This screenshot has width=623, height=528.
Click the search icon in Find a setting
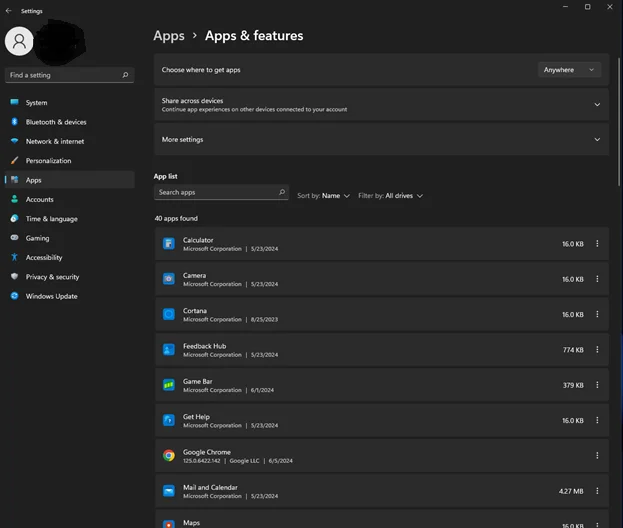125,75
